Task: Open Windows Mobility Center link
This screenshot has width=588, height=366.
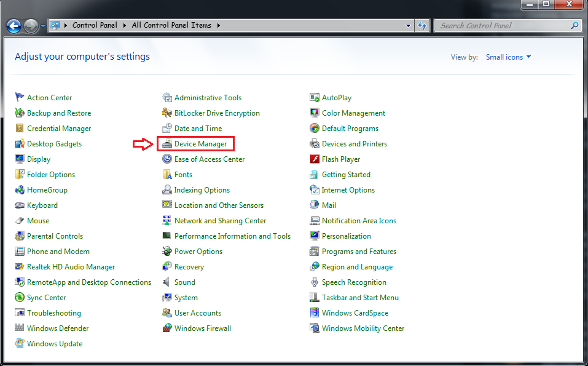Action: [x=363, y=328]
